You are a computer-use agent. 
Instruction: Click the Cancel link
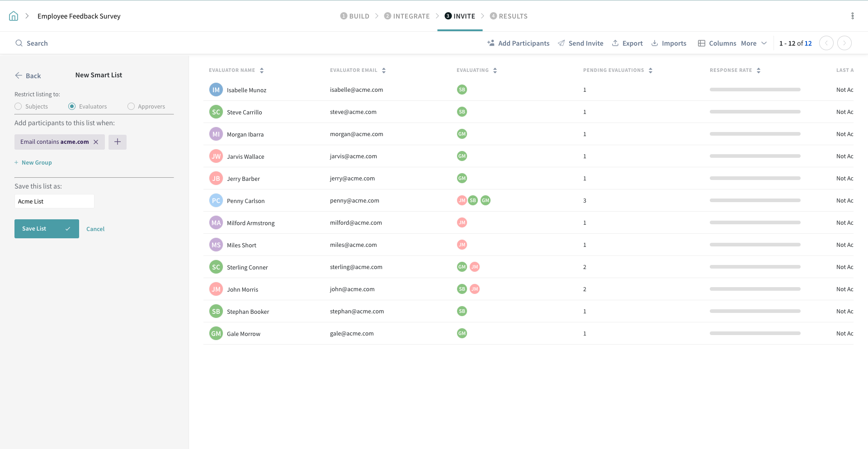coord(95,229)
